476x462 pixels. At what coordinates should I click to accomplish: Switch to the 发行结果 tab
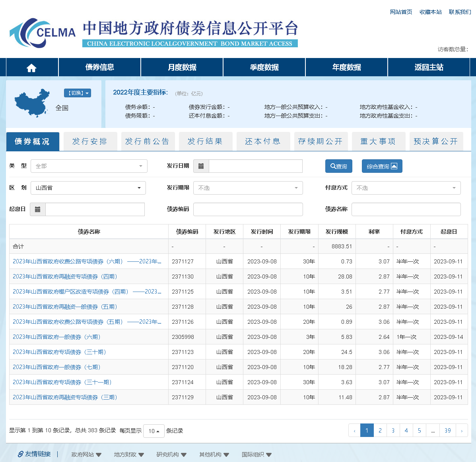(205, 141)
